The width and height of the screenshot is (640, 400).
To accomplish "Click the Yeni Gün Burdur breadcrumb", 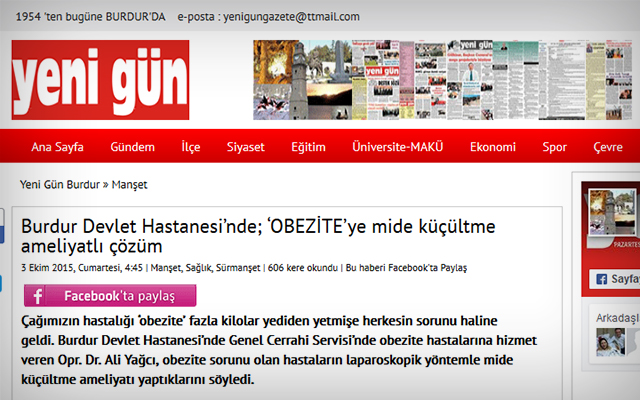I will pyautogui.click(x=60, y=184).
